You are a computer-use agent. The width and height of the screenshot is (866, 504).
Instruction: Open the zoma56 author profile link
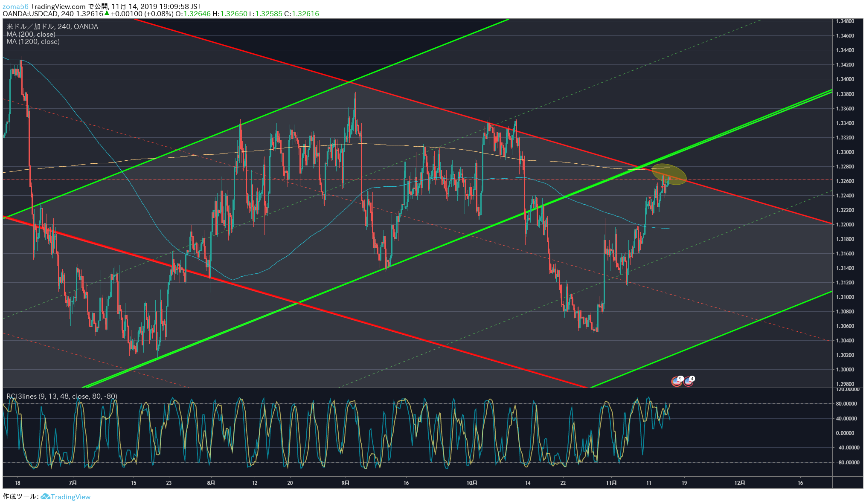pyautogui.click(x=15, y=6)
